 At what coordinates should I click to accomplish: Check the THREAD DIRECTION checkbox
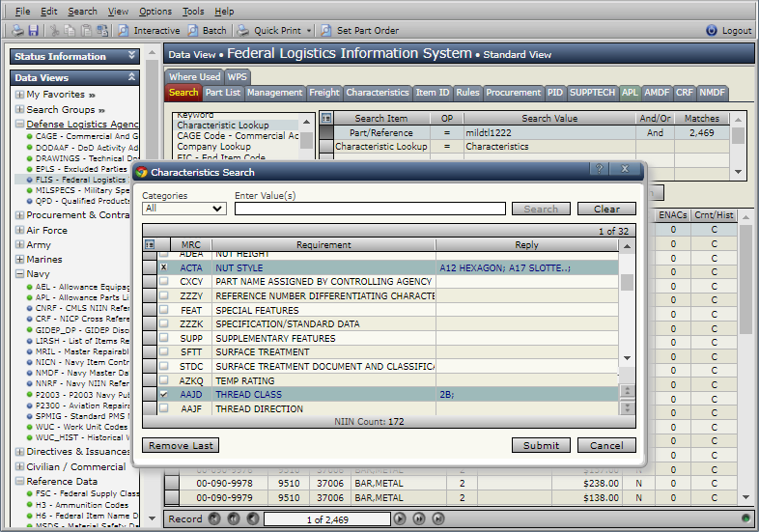pos(163,408)
